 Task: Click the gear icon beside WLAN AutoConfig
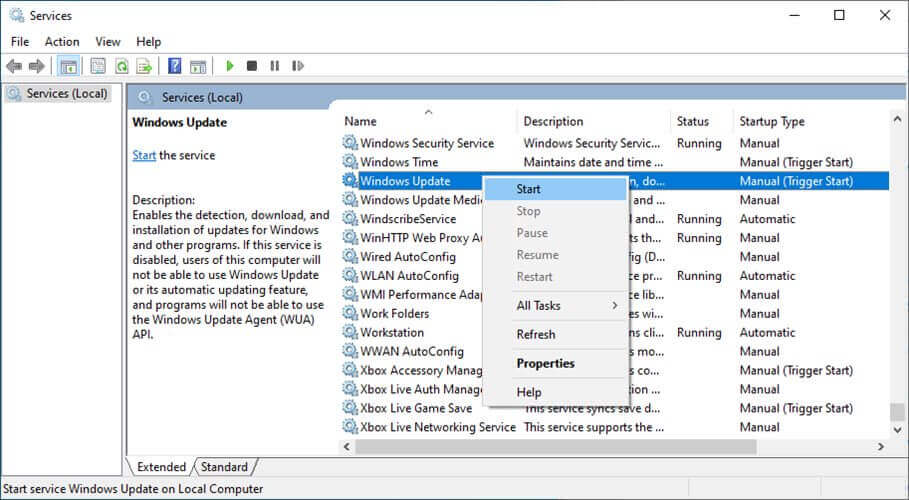pyautogui.click(x=350, y=275)
